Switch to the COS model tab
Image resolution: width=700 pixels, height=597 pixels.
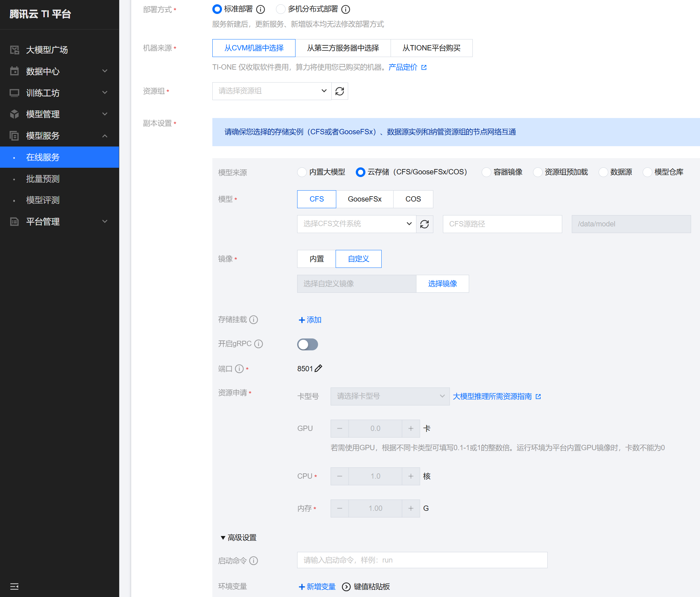click(413, 199)
